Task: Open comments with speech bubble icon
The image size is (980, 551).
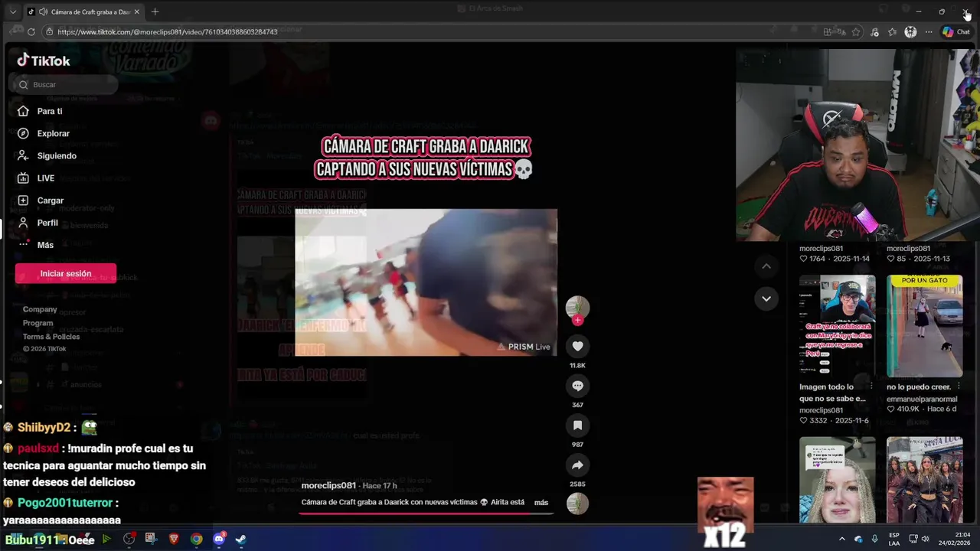Action: pos(577,386)
